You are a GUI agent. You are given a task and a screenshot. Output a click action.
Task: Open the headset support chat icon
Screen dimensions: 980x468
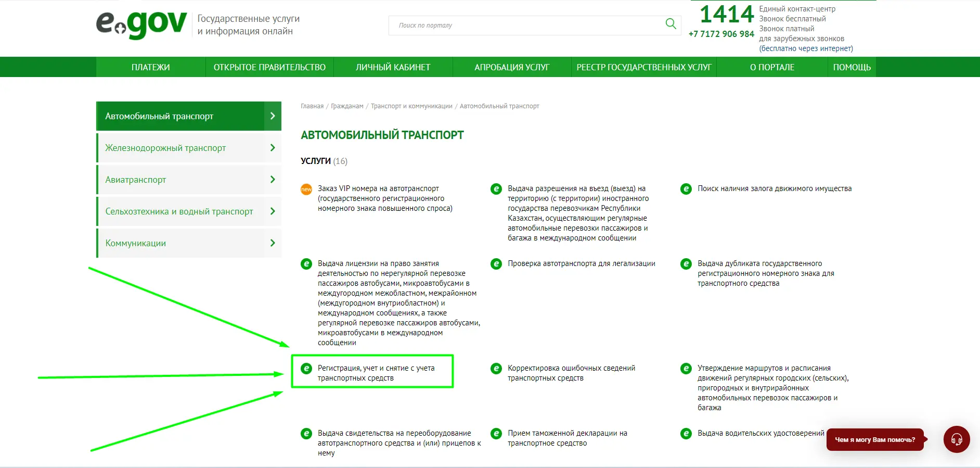coord(957,439)
